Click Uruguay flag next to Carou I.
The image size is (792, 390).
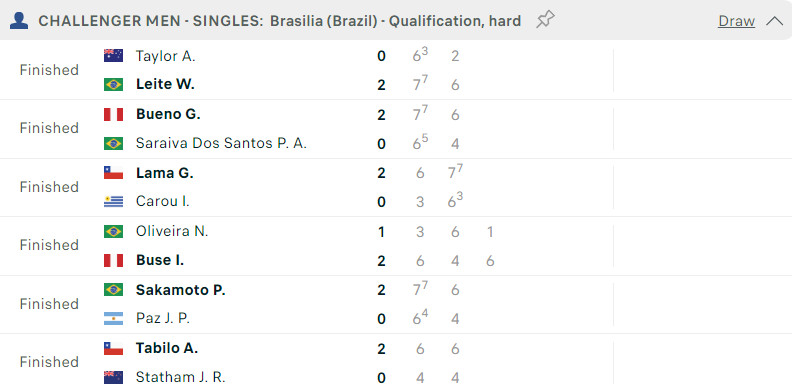[x=113, y=202]
